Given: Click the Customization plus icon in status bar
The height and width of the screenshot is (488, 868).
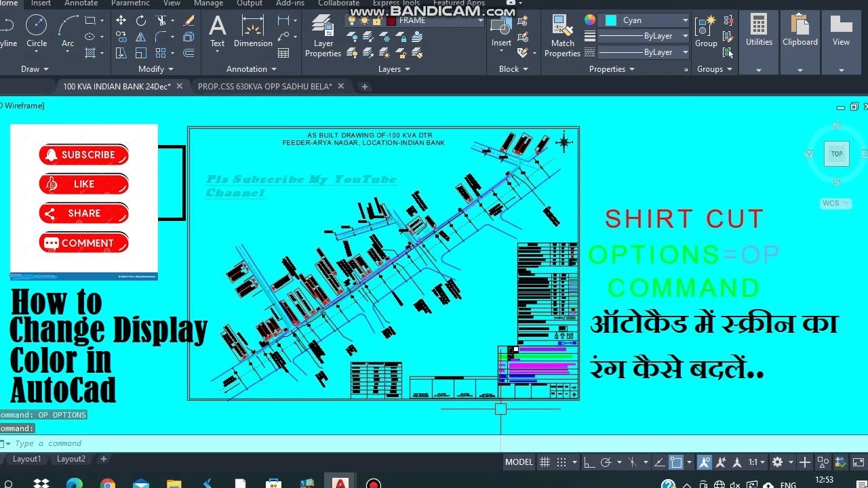Looking at the screenshot, I should click(804, 462).
